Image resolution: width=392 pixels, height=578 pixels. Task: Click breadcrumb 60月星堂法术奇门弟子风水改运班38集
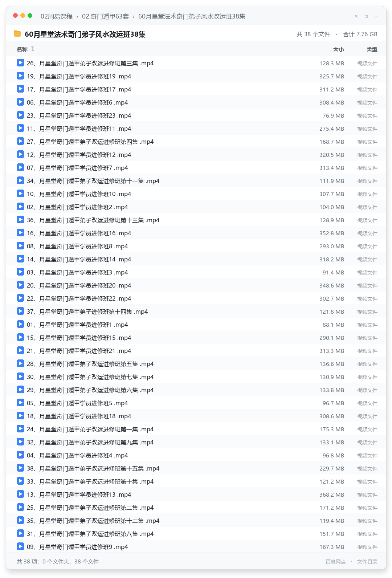tap(192, 16)
